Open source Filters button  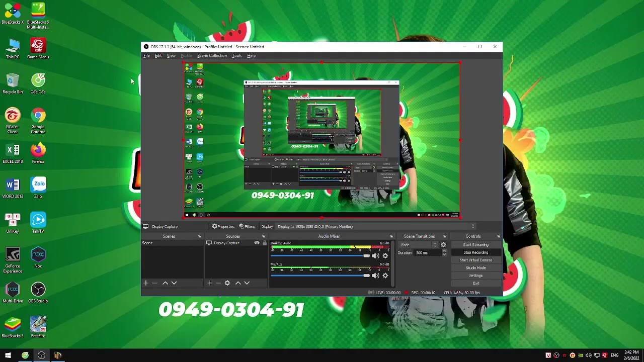247,227
